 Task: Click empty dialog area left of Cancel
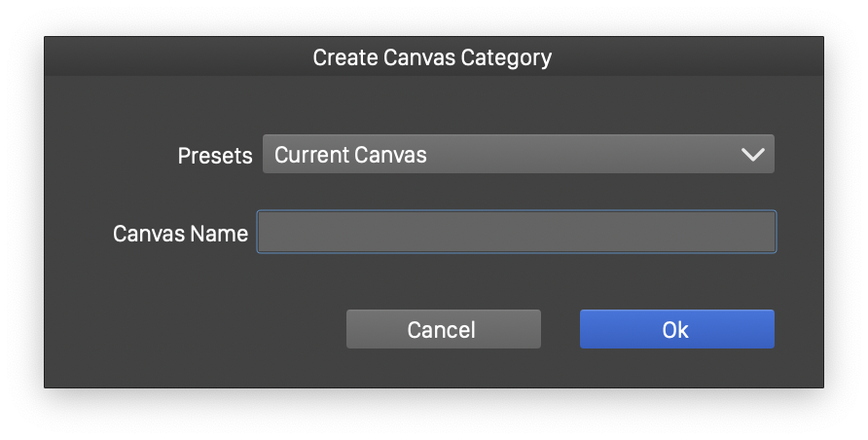pyautogui.click(x=195, y=329)
